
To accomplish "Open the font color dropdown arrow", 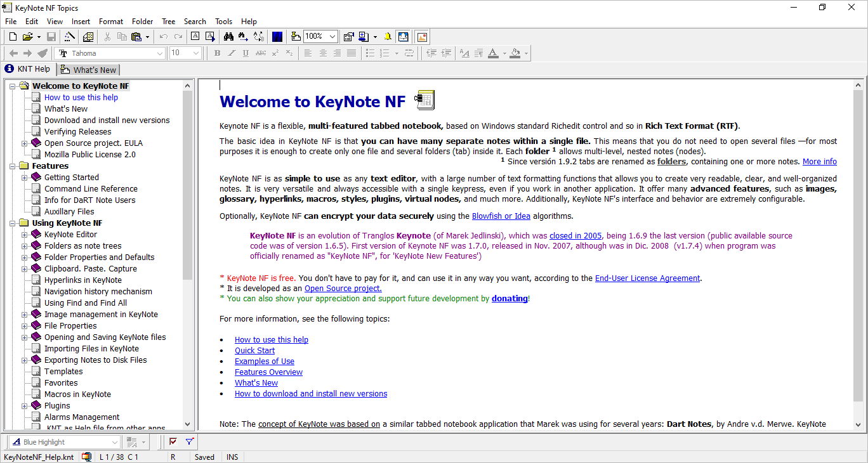I will tap(504, 53).
